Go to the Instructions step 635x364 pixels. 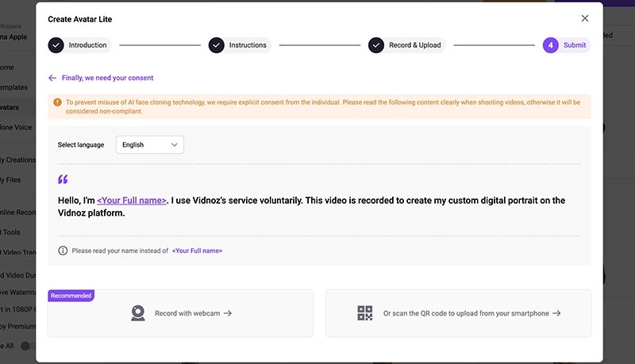tap(248, 45)
